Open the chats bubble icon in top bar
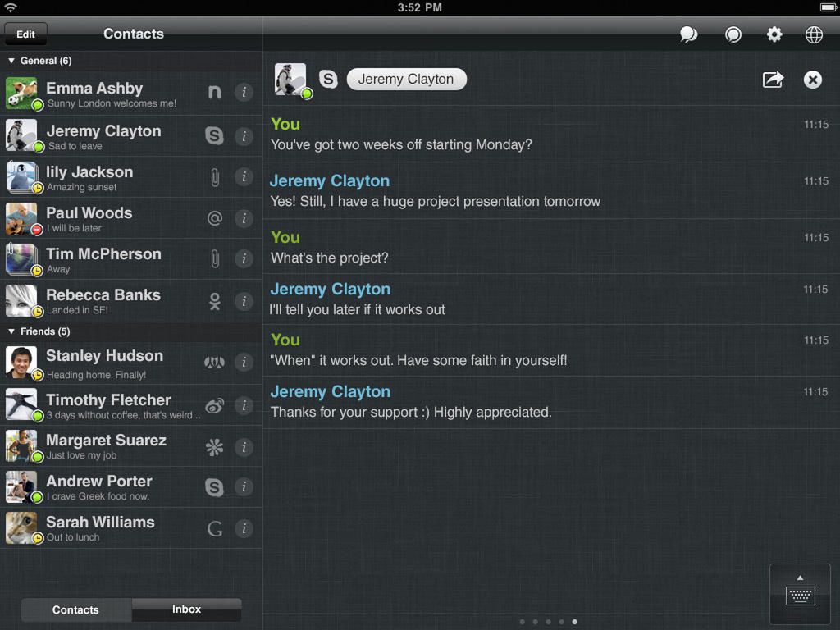The height and width of the screenshot is (630, 840). pyautogui.click(x=688, y=34)
